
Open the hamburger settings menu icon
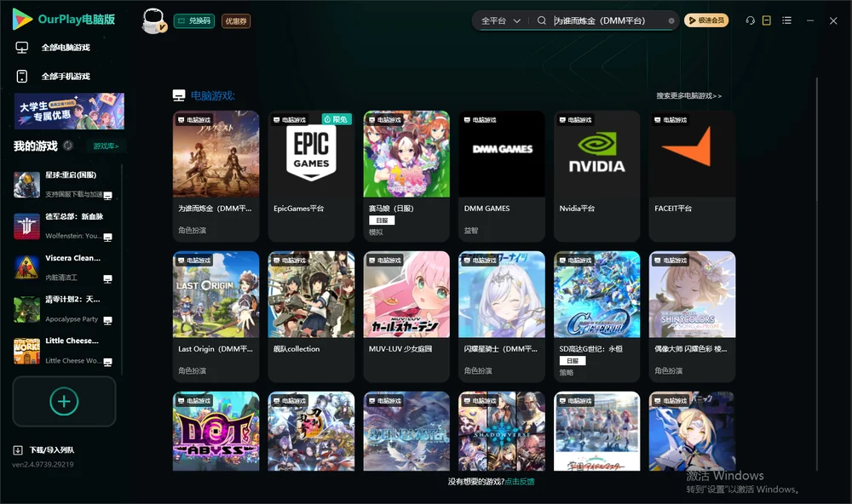click(x=786, y=20)
